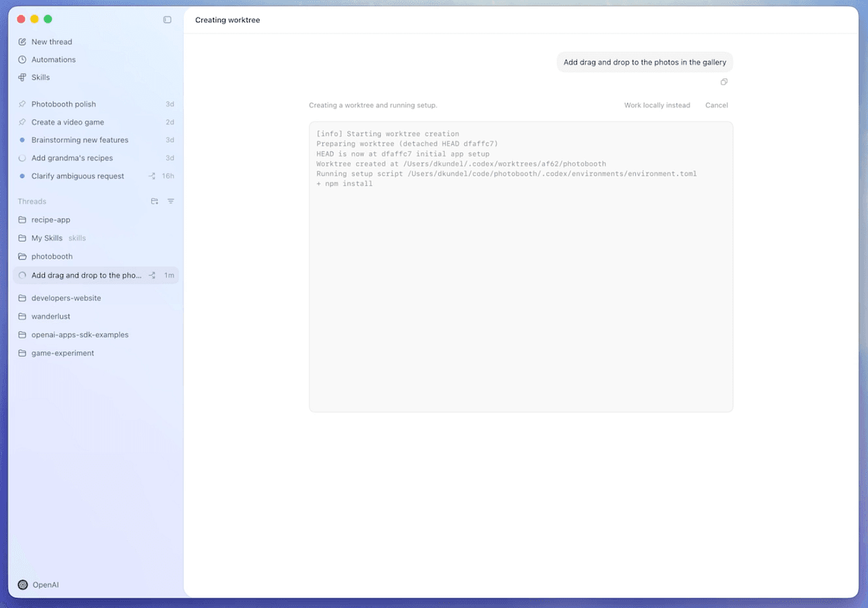Open the Brainstorming new features thread

coord(79,140)
